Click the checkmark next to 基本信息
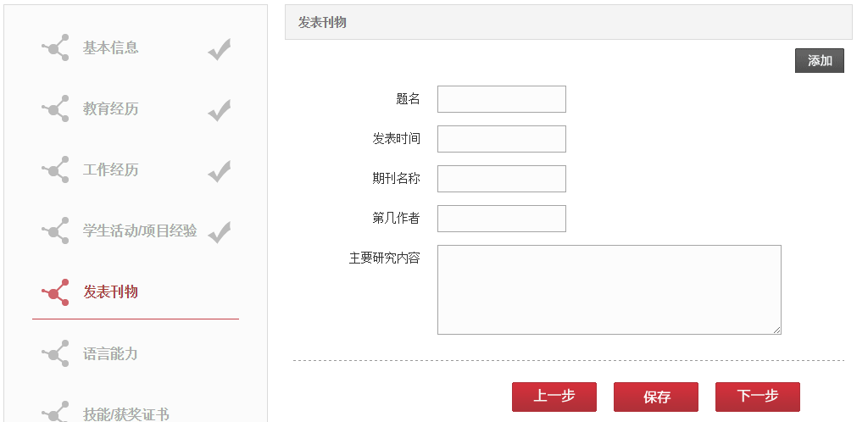This screenshot has width=868, height=422. 220,49
